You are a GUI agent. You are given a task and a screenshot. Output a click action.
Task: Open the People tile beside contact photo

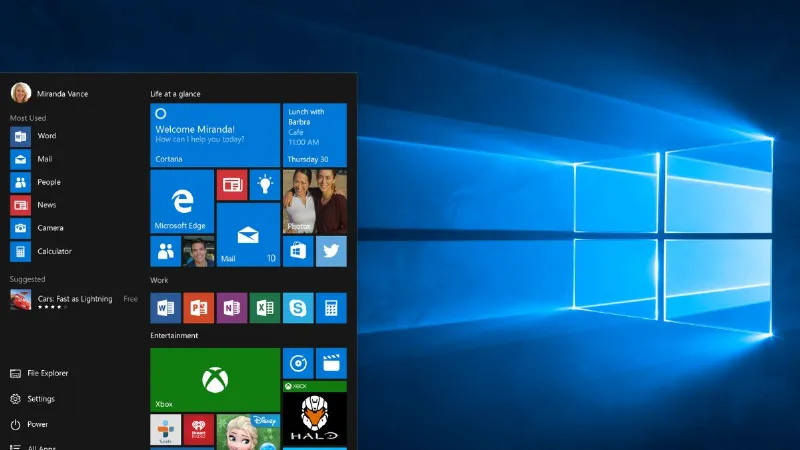pos(165,251)
